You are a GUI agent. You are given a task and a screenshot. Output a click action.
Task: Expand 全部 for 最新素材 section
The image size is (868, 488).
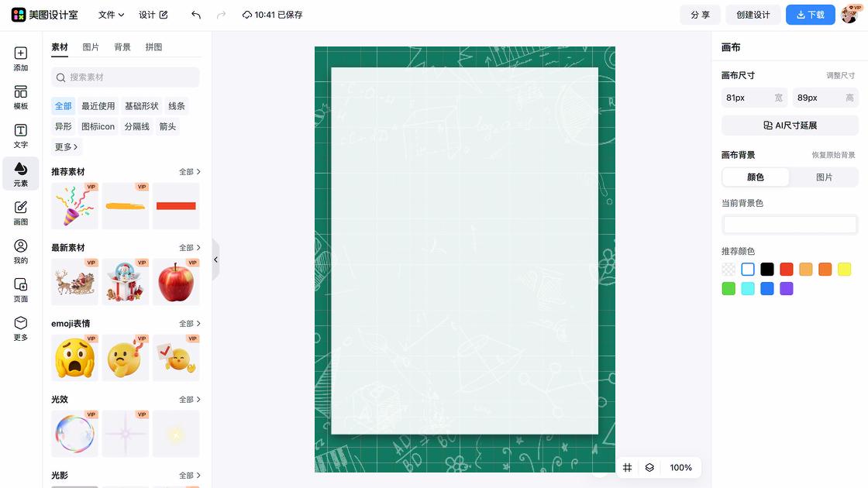(190, 248)
